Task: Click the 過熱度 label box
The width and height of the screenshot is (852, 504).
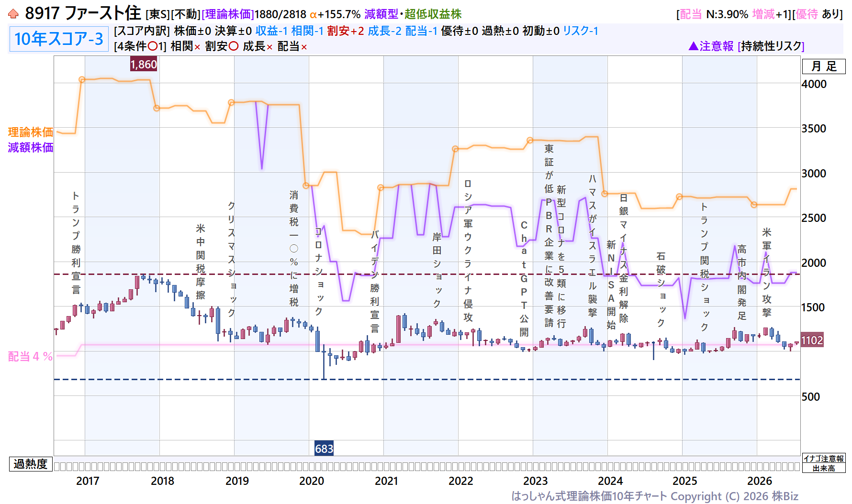Action: point(31,464)
